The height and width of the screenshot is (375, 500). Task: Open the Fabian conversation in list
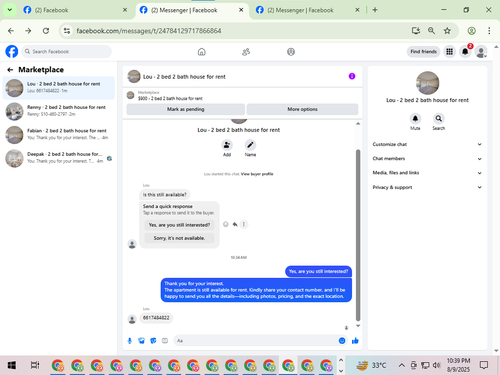(59, 134)
